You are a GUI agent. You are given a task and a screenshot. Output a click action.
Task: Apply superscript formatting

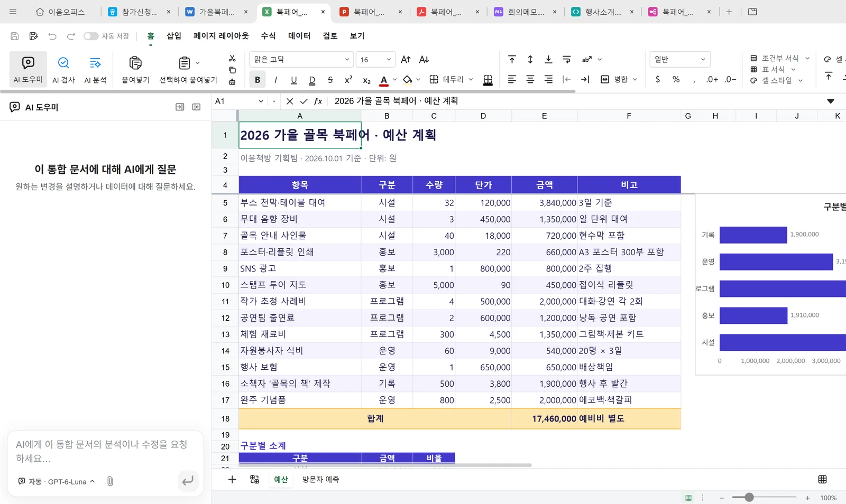pyautogui.click(x=348, y=80)
